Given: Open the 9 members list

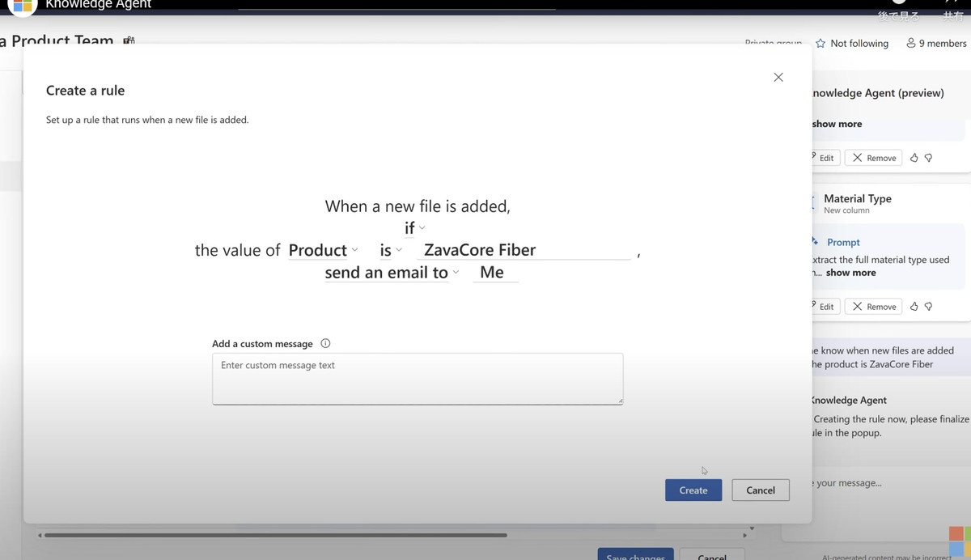Looking at the screenshot, I should click(x=936, y=44).
